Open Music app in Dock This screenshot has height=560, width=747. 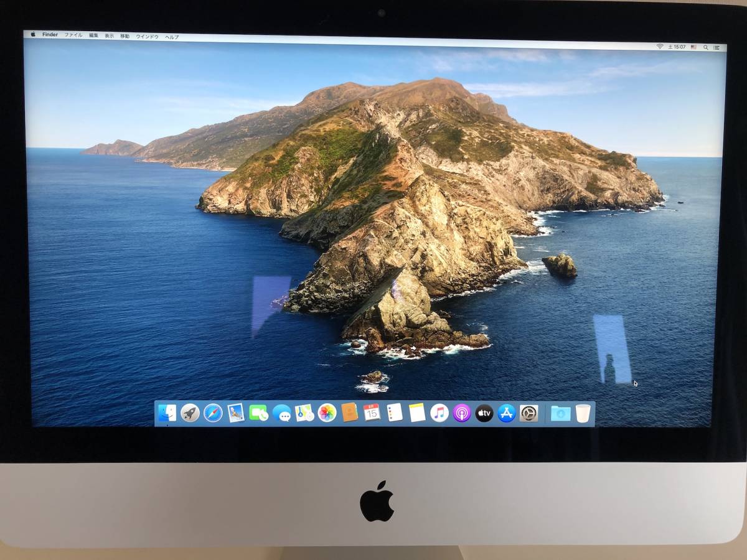coord(439,413)
